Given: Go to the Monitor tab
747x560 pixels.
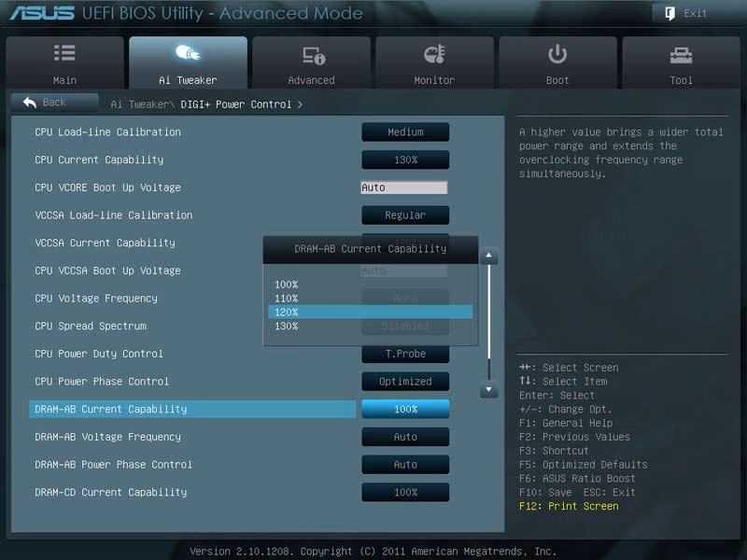Looking at the screenshot, I should [x=434, y=63].
